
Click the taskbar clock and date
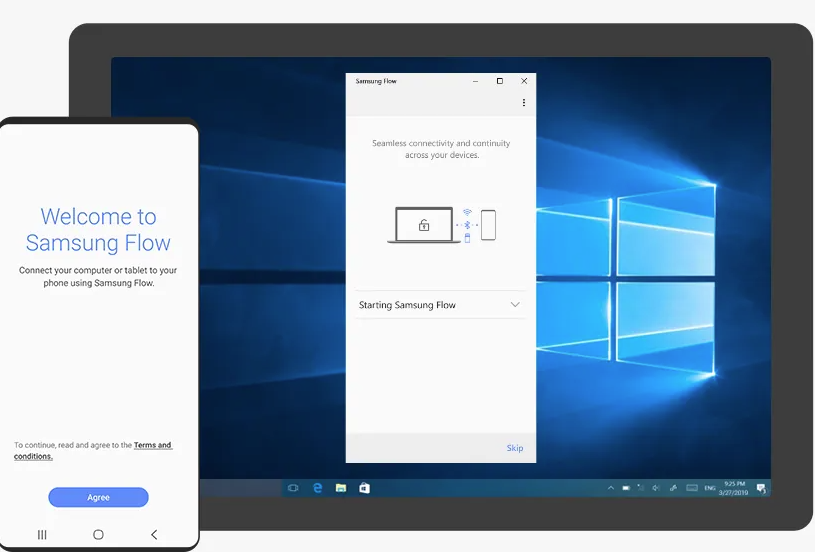(734, 488)
